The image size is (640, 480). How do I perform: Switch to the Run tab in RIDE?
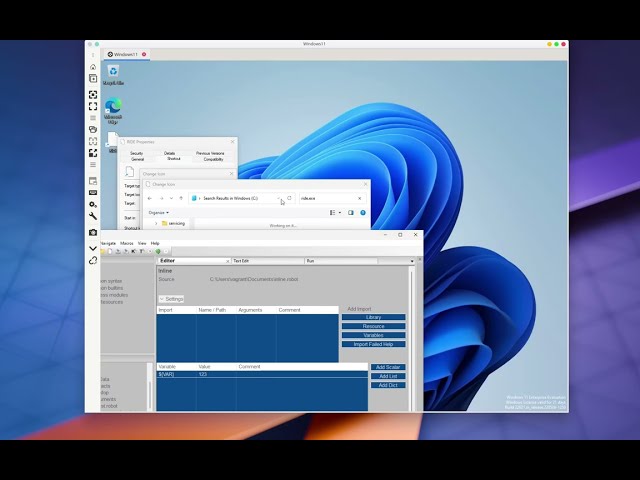coord(341,261)
